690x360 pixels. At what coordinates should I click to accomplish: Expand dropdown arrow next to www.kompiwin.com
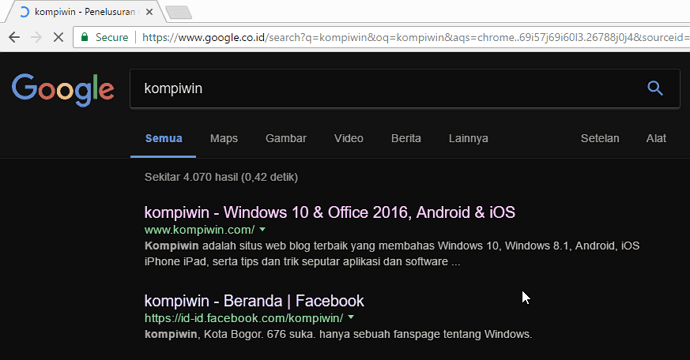click(263, 229)
